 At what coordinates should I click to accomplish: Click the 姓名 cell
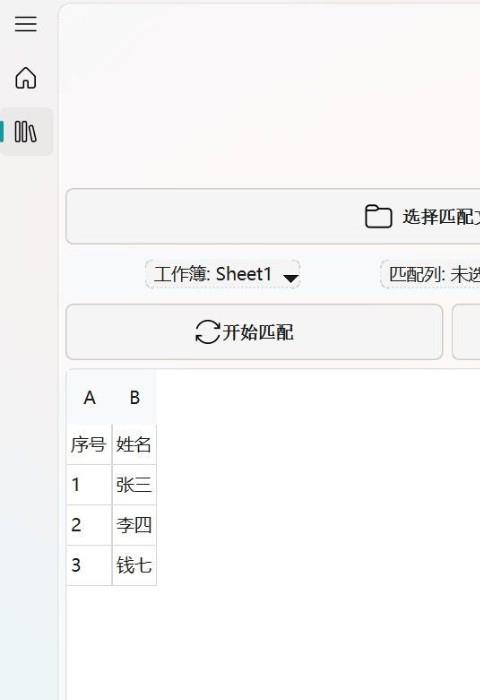pyautogui.click(x=134, y=445)
